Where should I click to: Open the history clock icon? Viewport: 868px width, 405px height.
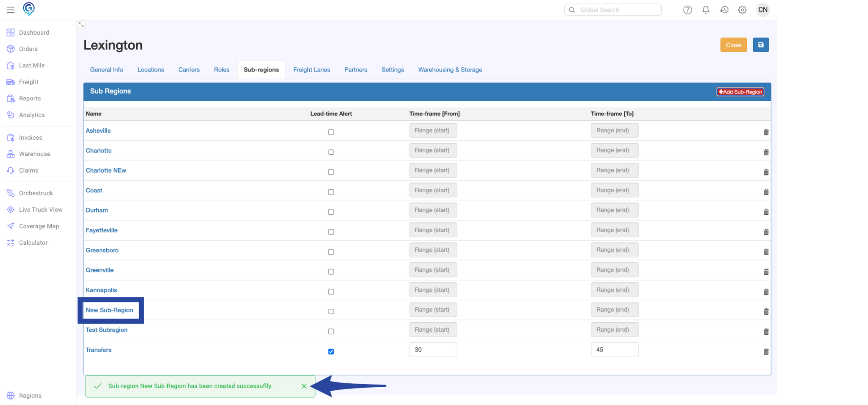point(724,10)
